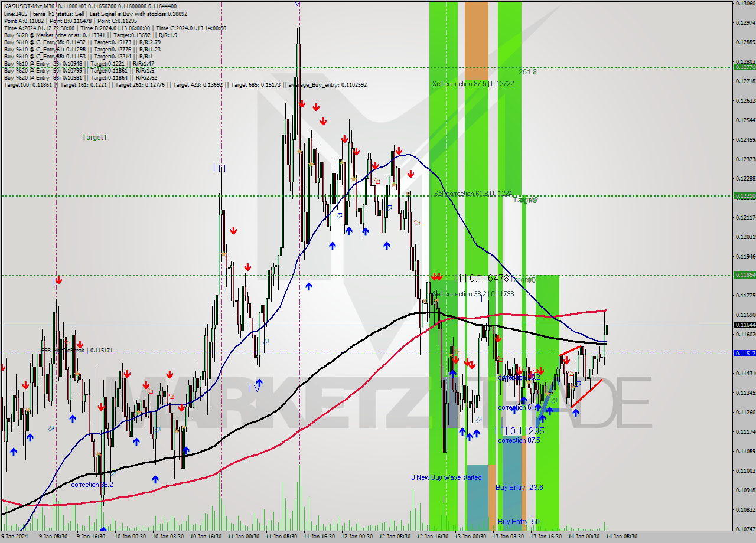Viewport: 756px width, 543px height.
Task: Select the black 0.11644 current price tag
Action: [744, 325]
